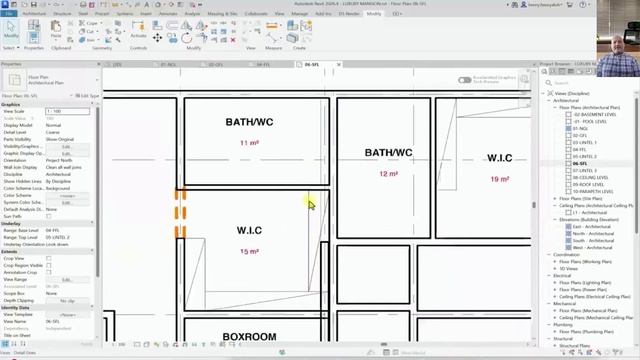Collapse the Underlay section in Properties
Screen dimensions: 640x360
[x=92, y=223]
